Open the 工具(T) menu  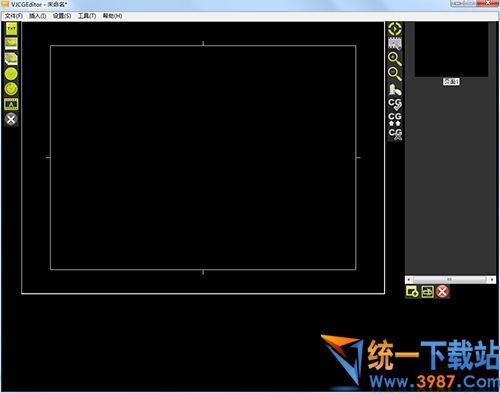click(x=87, y=16)
